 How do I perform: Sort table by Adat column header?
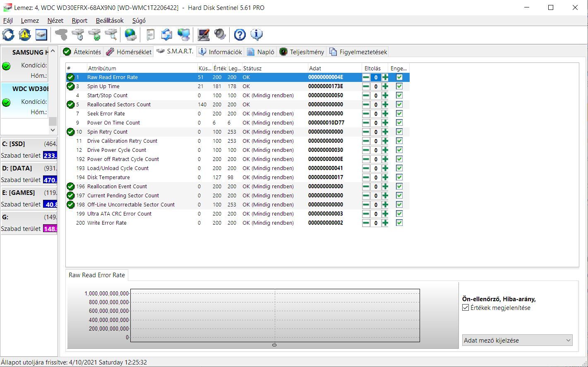pos(334,68)
